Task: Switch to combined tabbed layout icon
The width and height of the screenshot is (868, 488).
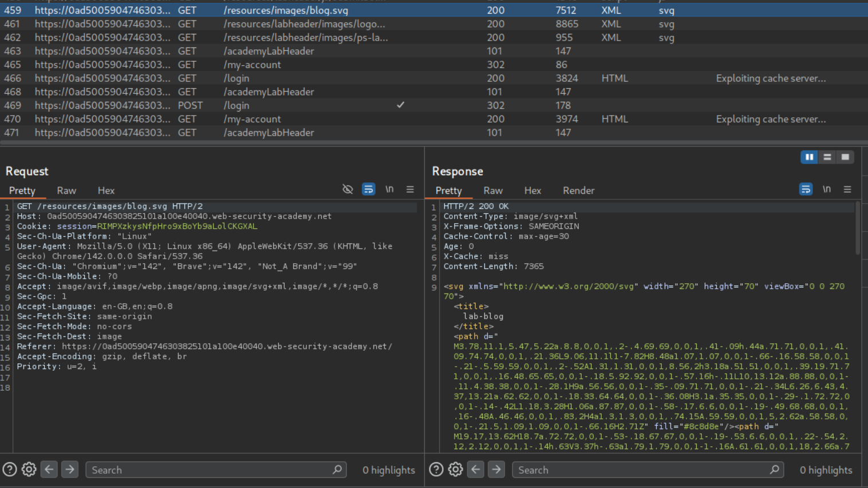Action: (845, 157)
